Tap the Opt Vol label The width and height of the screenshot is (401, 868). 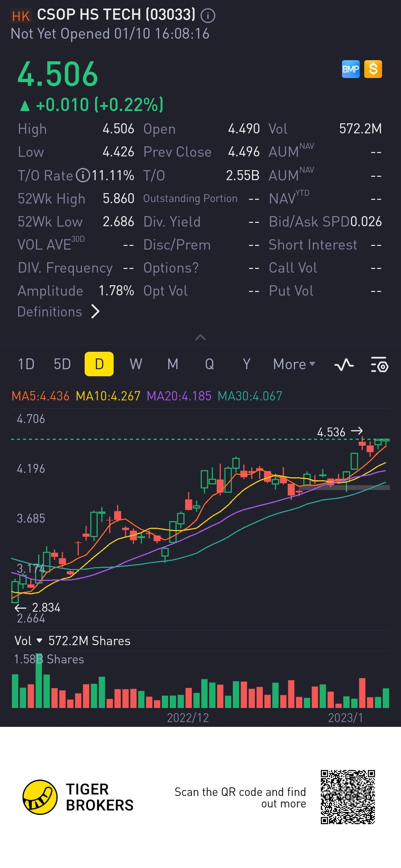[166, 291]
